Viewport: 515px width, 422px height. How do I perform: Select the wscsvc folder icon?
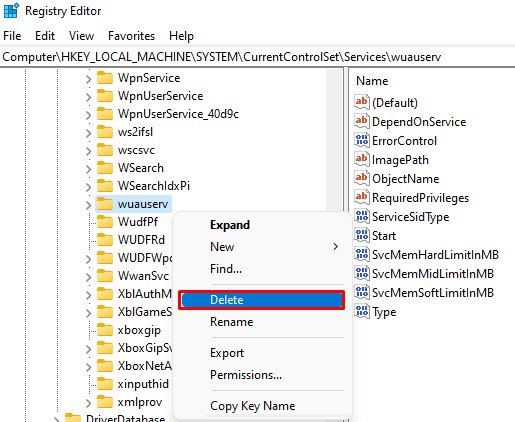click(x=105, y=150)
